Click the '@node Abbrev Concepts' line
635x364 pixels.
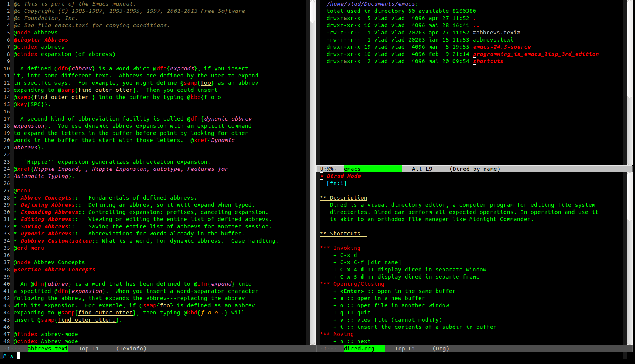pyautogui.click(x=49, y=262)
